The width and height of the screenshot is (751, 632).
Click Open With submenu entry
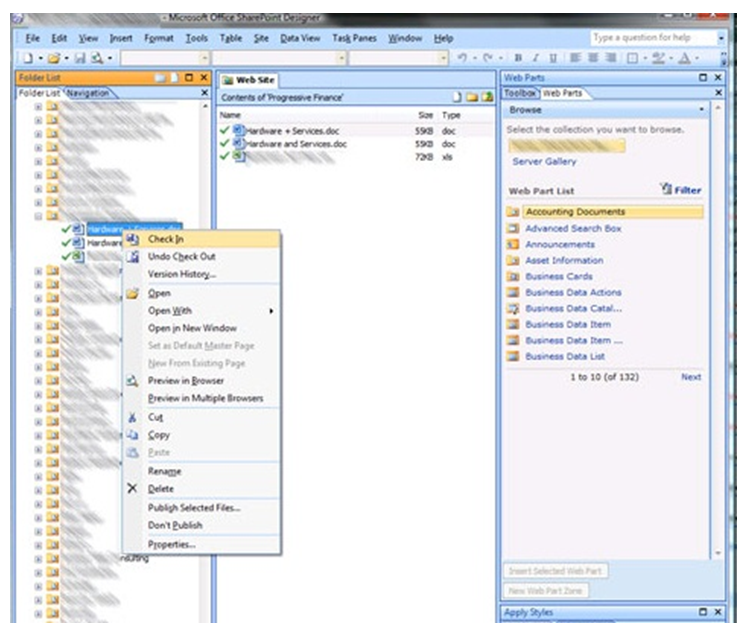(202, 311)
